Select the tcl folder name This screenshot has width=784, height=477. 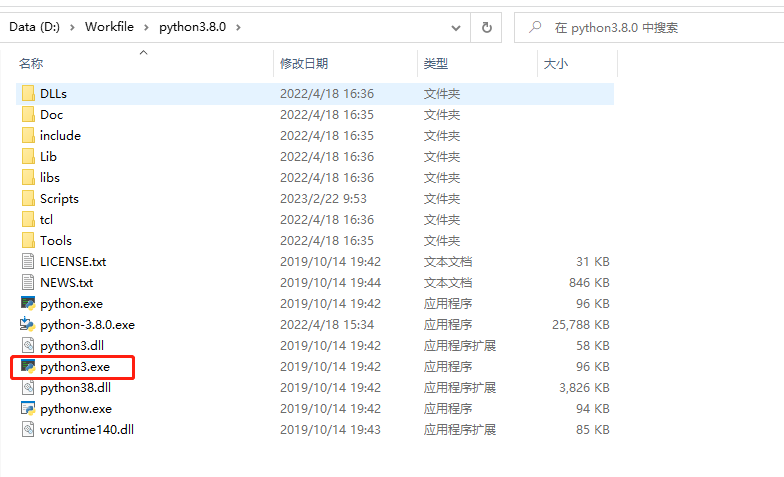46,220
